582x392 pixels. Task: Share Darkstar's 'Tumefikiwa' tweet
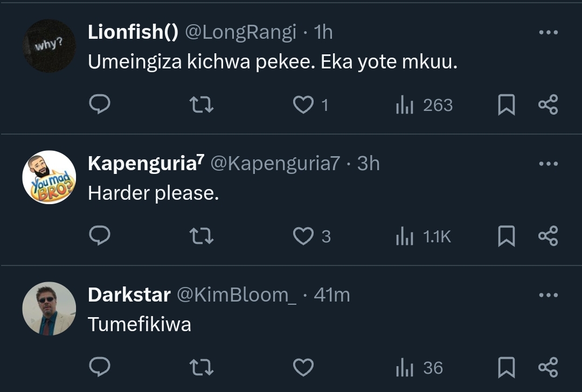point(548,368)
